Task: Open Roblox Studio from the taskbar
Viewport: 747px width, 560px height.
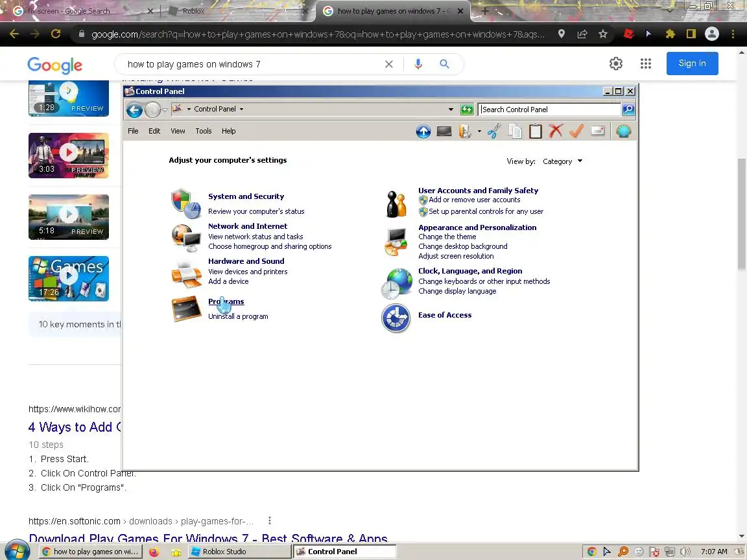Action: point(240,552)
